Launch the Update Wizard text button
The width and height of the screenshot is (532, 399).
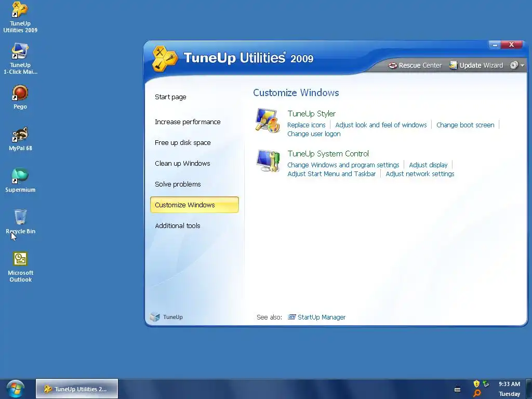[481, 65]
